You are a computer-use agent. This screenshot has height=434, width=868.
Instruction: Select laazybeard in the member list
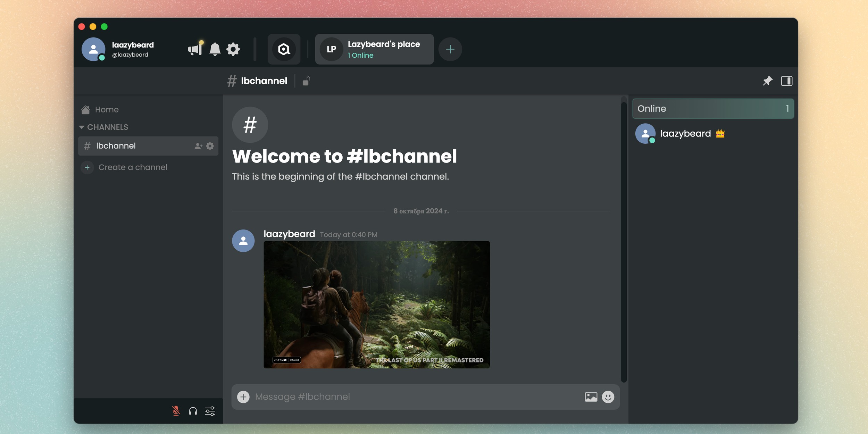pos(713,134)
